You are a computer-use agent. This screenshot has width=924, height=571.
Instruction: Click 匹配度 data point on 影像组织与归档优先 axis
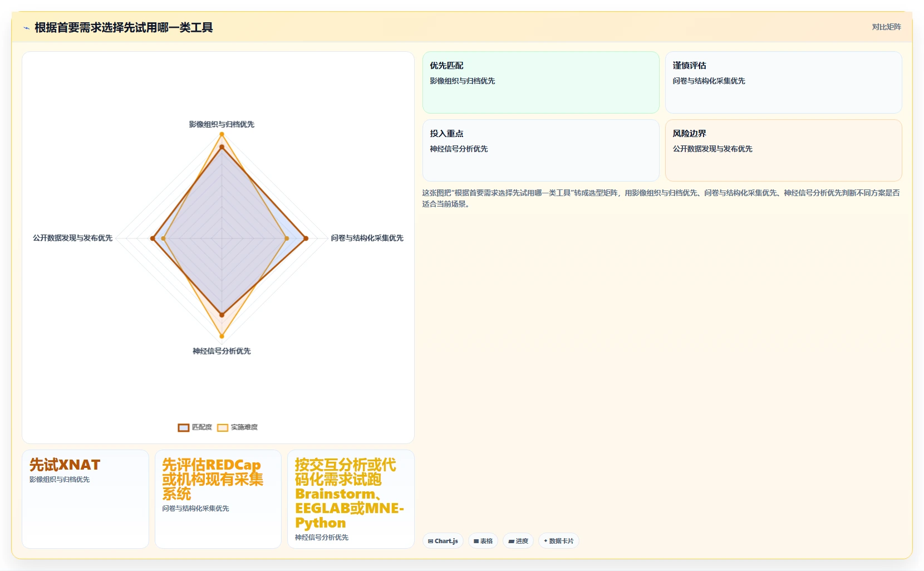coord(222,147)
